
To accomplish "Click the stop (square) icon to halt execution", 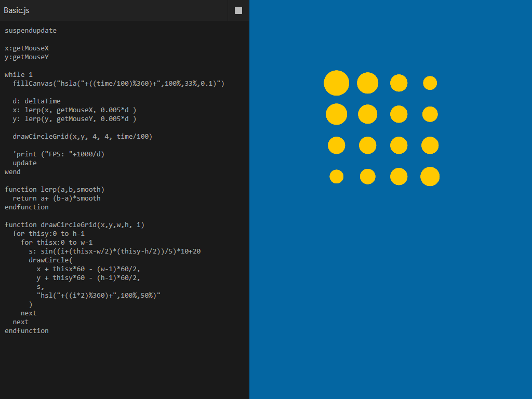I will (238, 10).
